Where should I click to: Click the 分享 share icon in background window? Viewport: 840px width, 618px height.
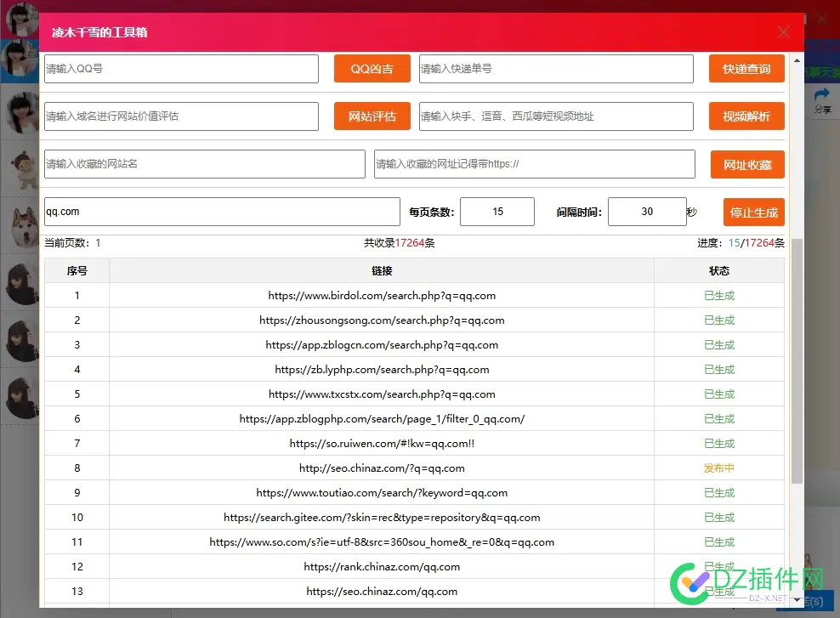822,101
